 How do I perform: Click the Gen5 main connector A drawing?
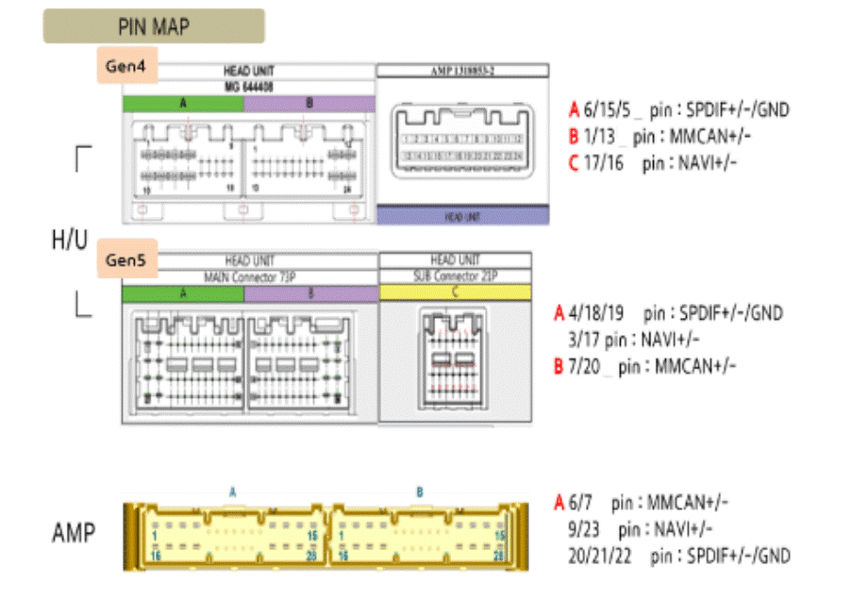tap(189, 362)
